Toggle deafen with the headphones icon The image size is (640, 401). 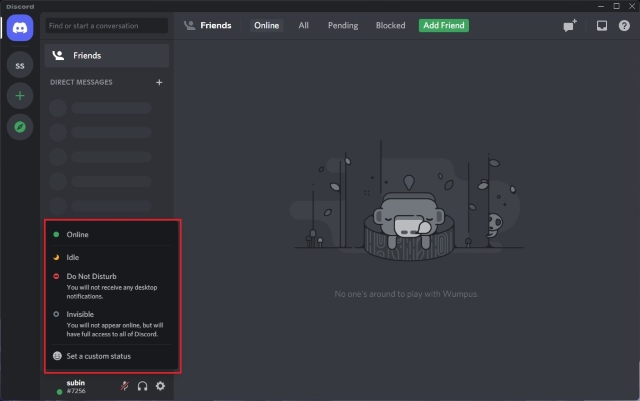[142, 386]
